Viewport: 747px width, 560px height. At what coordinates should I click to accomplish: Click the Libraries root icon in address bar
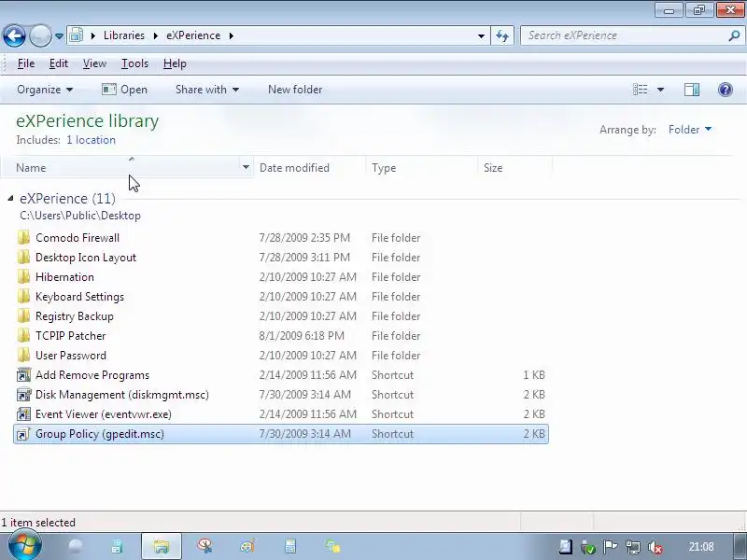point(77,35)
